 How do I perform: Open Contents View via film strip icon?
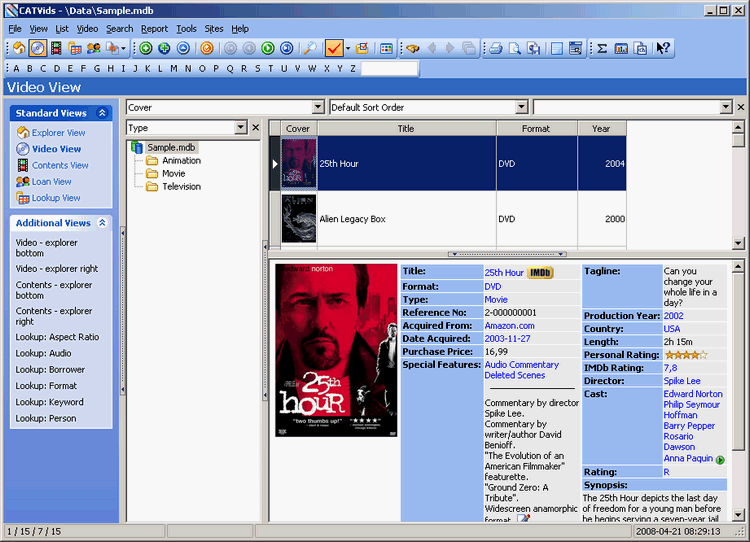coord(56,48)
